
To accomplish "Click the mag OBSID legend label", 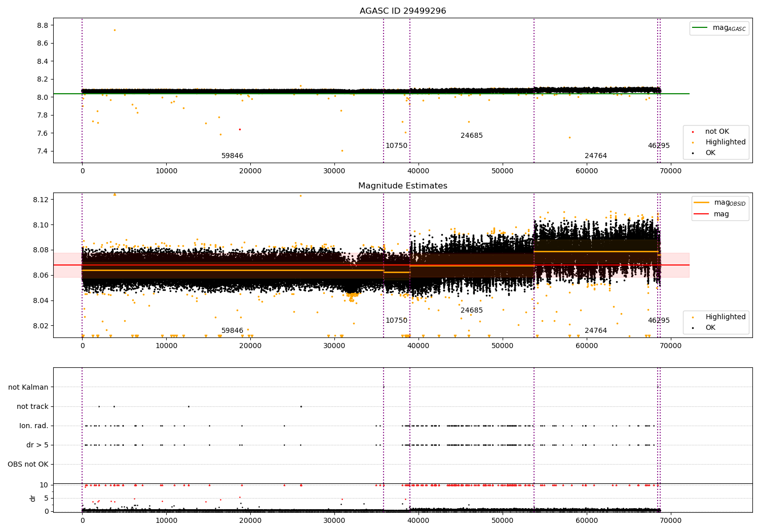I will pyautogui.click(x=730, y=203).
